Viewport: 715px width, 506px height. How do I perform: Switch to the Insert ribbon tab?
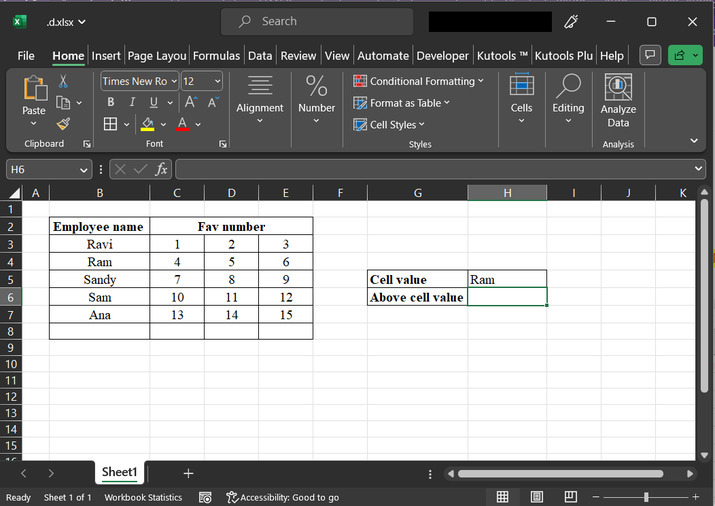(x=106, y=56)
